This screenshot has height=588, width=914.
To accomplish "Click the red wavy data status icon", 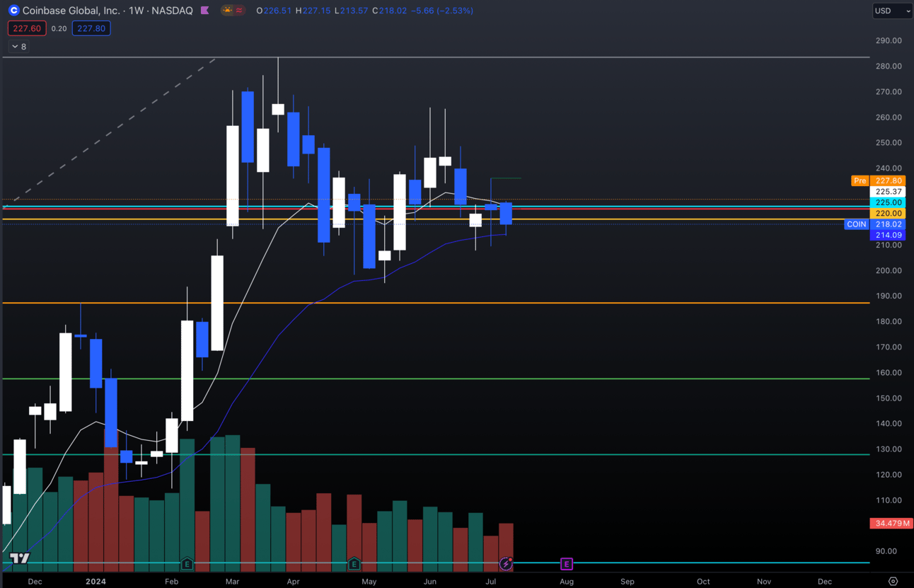I will [x=239, y=11].
